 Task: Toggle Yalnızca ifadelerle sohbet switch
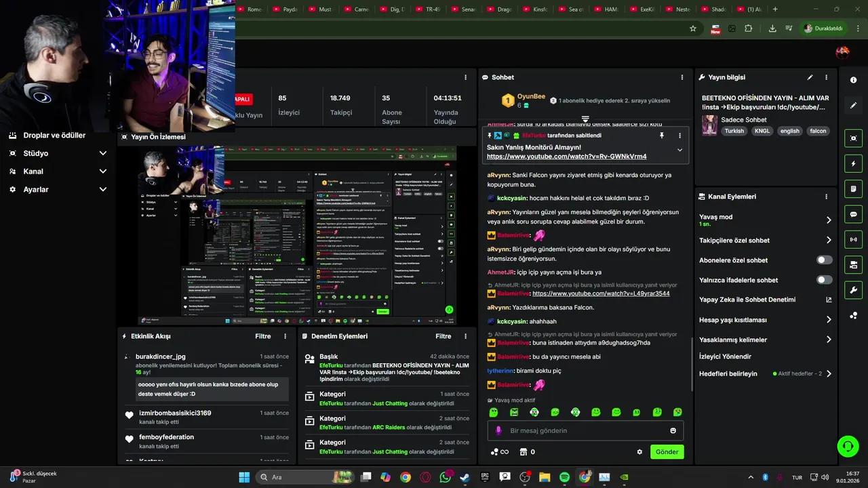tap(824, 280)
